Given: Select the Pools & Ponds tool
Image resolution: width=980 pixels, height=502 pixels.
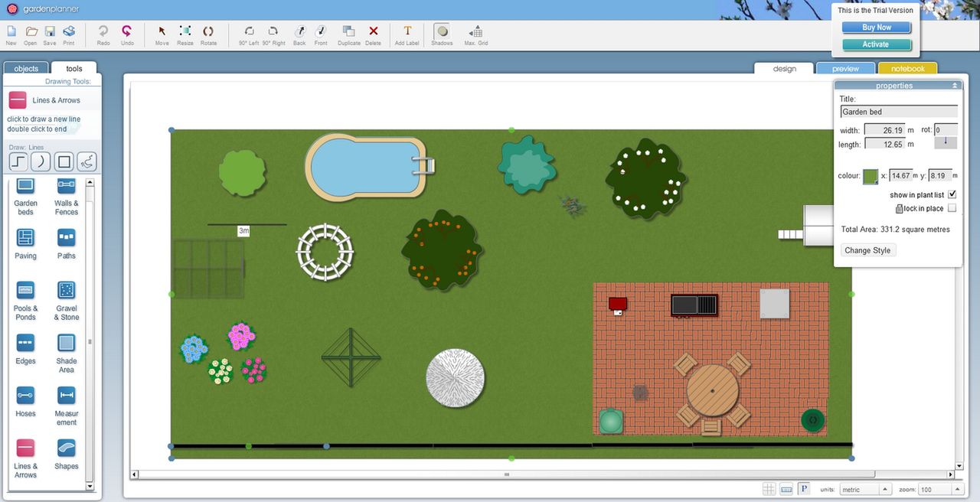Looking at the screenshot, I should [25, 302].
